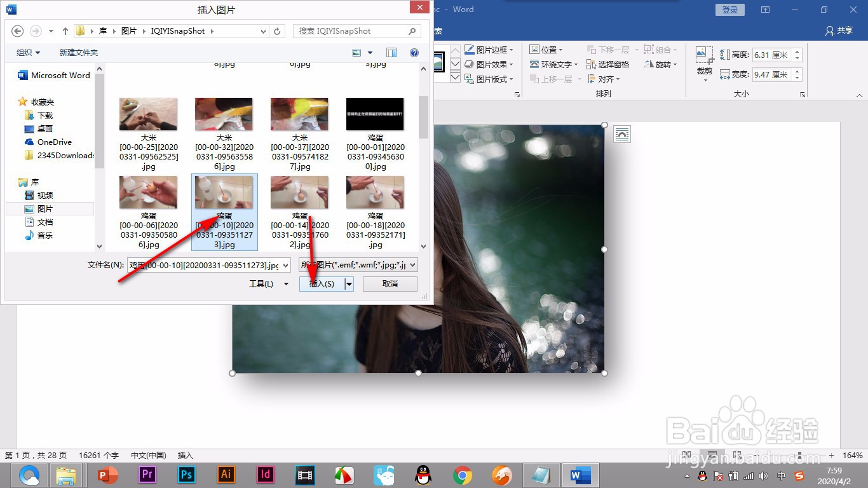This screenshot has height=488, width=868.
Task: Open Illustrator from the taskbar
Action: [226, 475]
